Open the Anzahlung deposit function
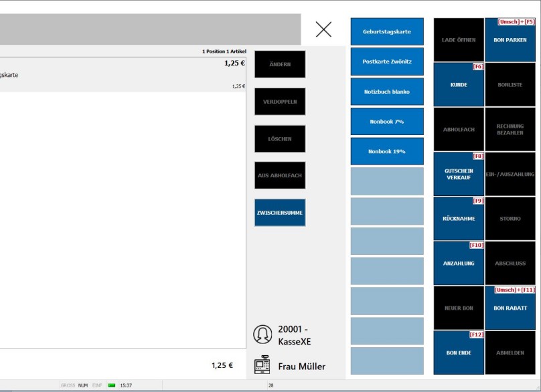 click(x=459, y=264)
